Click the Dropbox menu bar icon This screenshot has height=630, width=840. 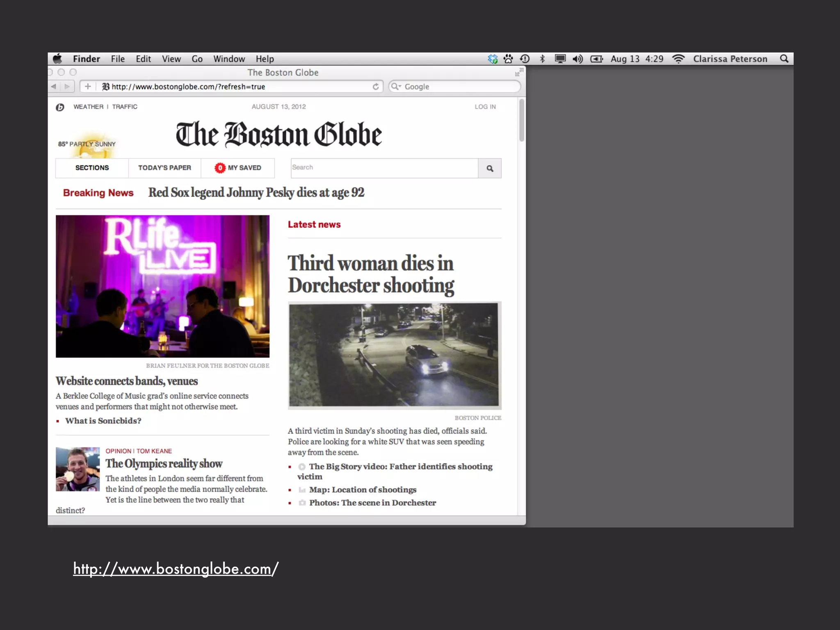(x=493, y=59)
